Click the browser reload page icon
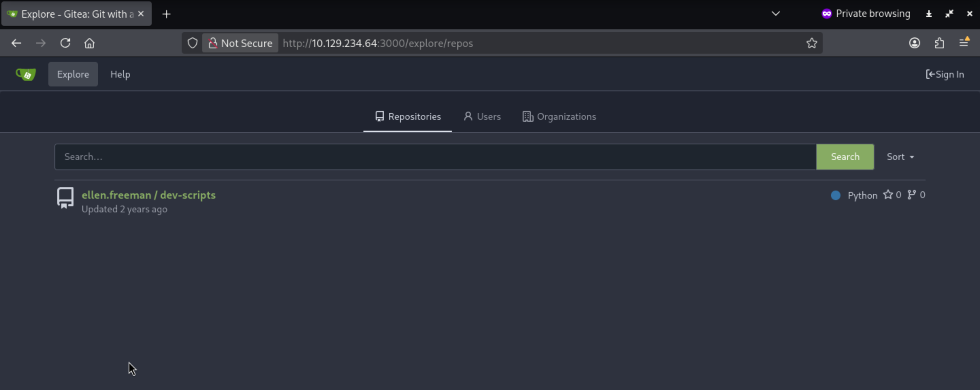This screenshot has width=980, height=390. (x=65, y=43)
